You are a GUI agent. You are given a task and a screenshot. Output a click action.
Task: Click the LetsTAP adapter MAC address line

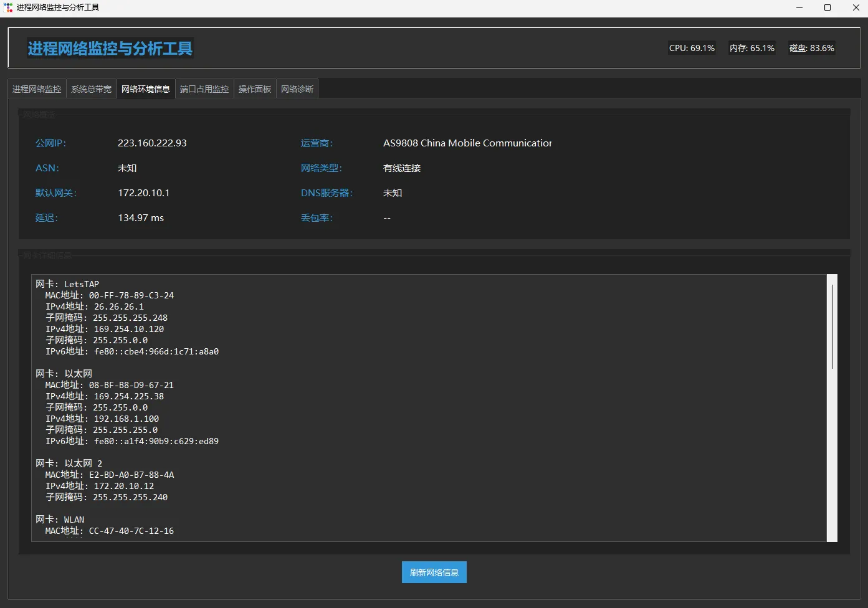point(110,295)
